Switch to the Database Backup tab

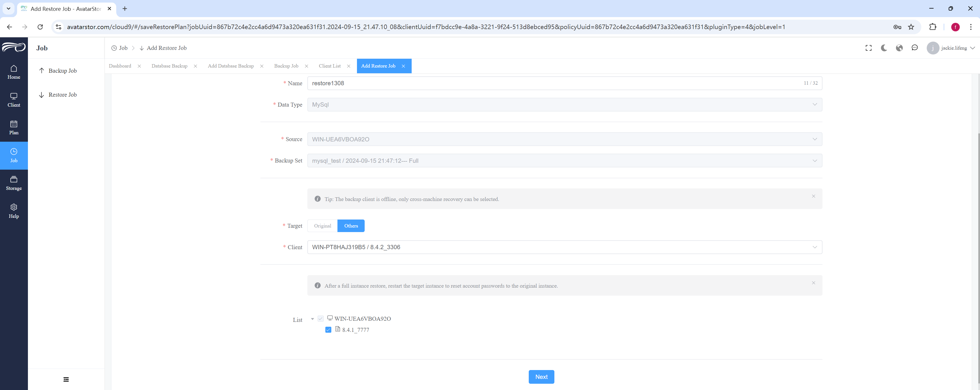169,66
